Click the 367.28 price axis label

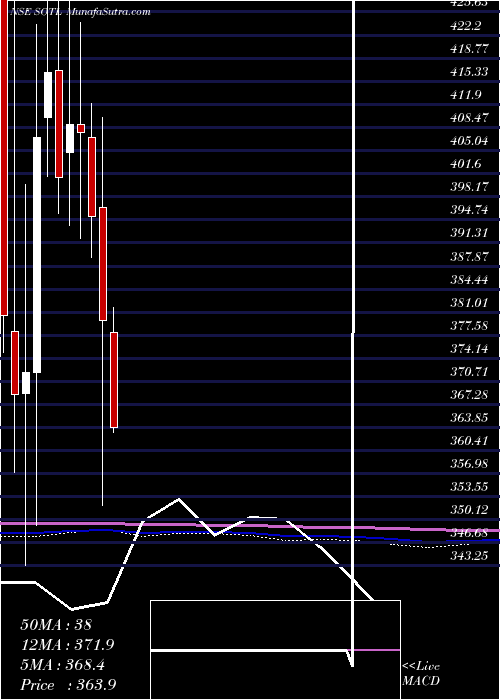469,395
